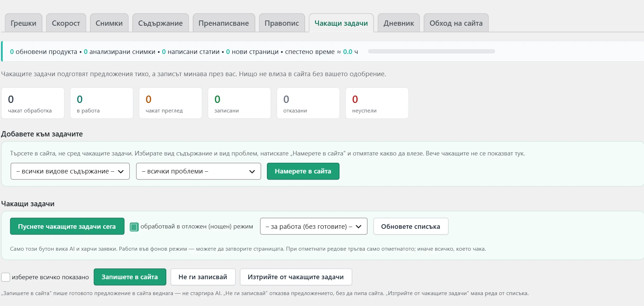
Task: Check изберете всичко показано checkbox
Action: 6,277
